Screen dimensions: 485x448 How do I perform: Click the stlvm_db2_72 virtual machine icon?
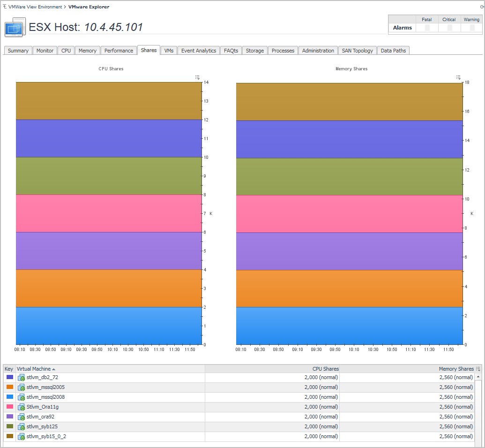(21, 377)
